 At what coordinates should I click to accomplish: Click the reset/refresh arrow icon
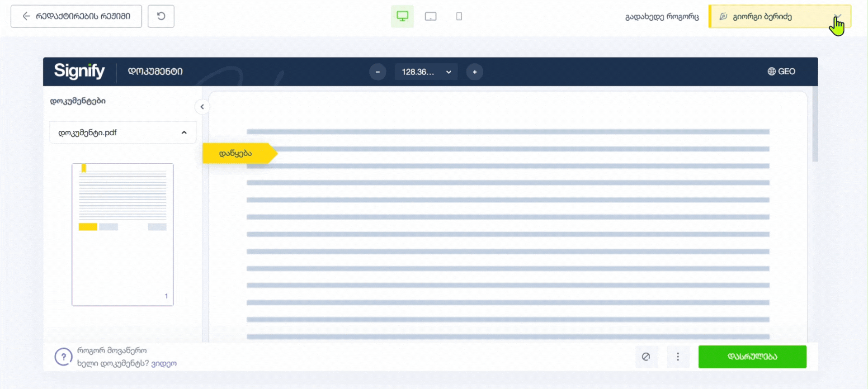click(x=161, y=16)
